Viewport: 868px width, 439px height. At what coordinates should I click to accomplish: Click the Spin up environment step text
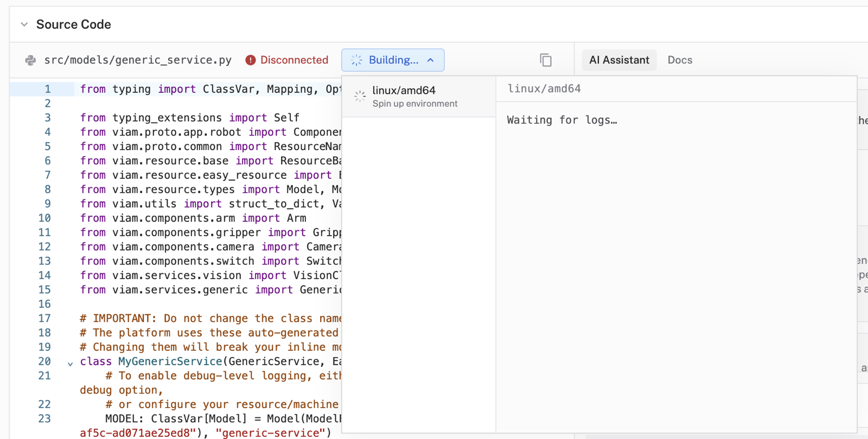pos(415,104)
